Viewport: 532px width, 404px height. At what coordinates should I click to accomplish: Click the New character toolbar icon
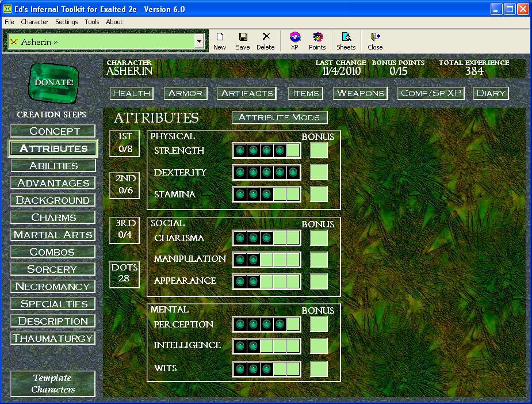(x=220, y=41)
